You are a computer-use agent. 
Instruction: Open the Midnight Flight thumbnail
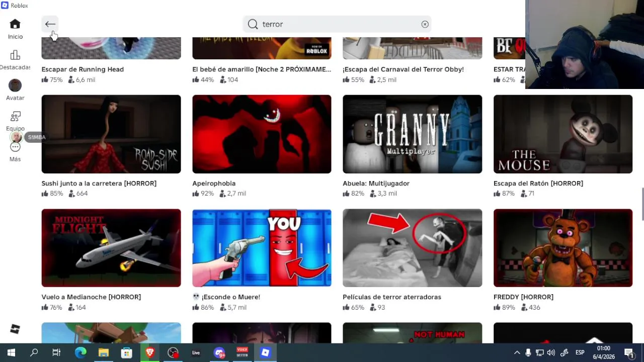point(111,248)
